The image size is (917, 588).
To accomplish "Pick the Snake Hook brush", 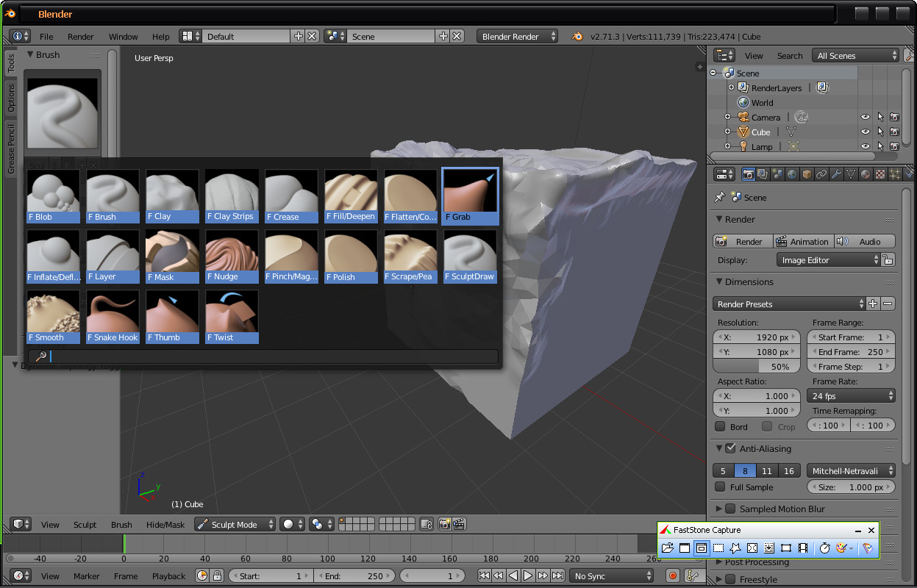I will 113,317.
